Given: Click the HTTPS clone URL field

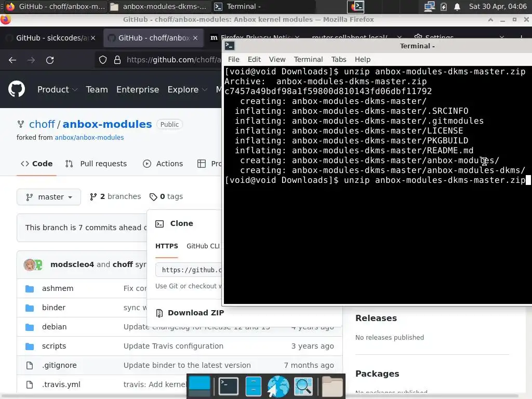Looking at the screenshot, I should (189, 270).
